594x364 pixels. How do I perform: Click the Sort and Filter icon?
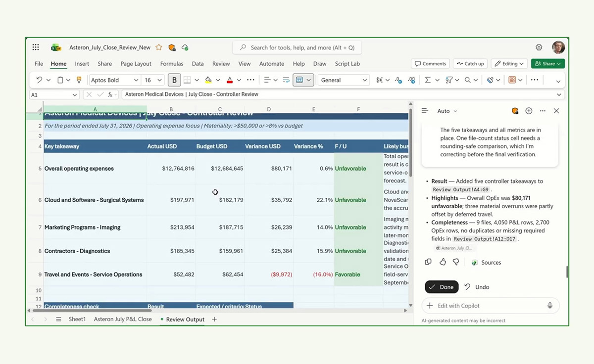[449, 80]
